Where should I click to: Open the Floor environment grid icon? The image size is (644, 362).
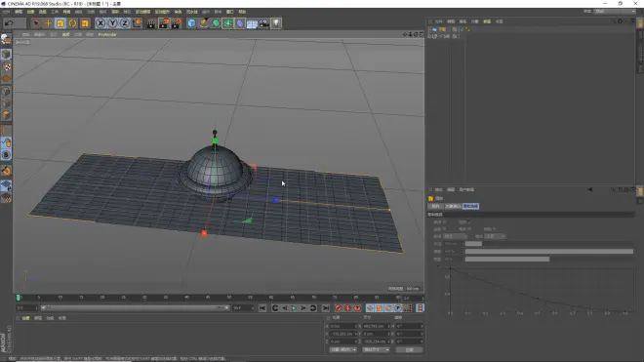pos(252,23)
